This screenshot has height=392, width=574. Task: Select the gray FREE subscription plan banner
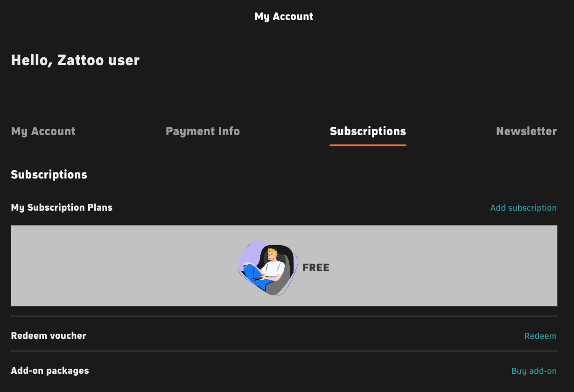point(284,266)
